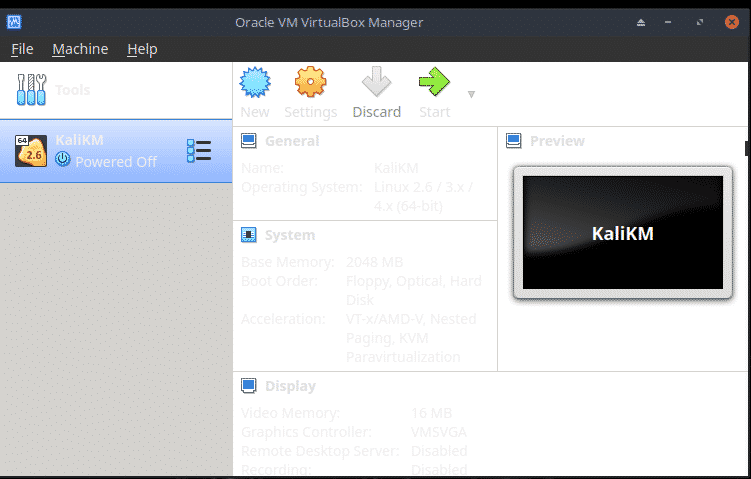This screenshot has width=751, height=479.
Task: Open the File menu
Action: pos(22,49)
